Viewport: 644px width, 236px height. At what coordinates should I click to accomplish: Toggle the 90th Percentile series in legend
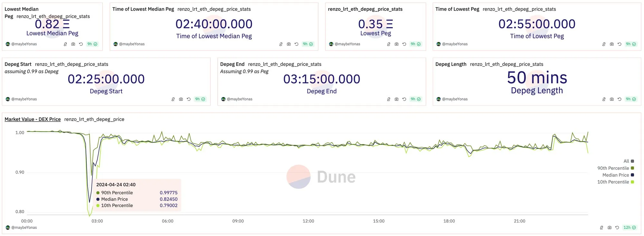[x=615, y=168]
